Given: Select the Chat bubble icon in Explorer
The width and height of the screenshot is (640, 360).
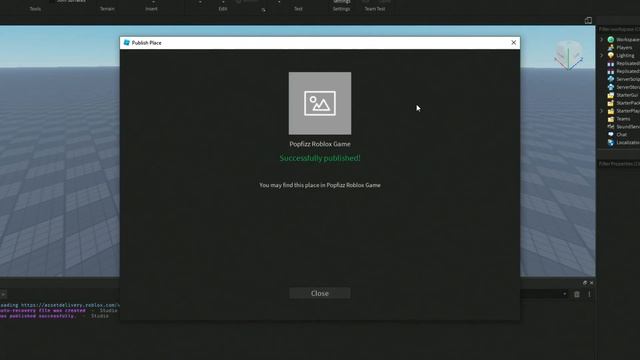Looking at the screenshot, I should (611, 134).
